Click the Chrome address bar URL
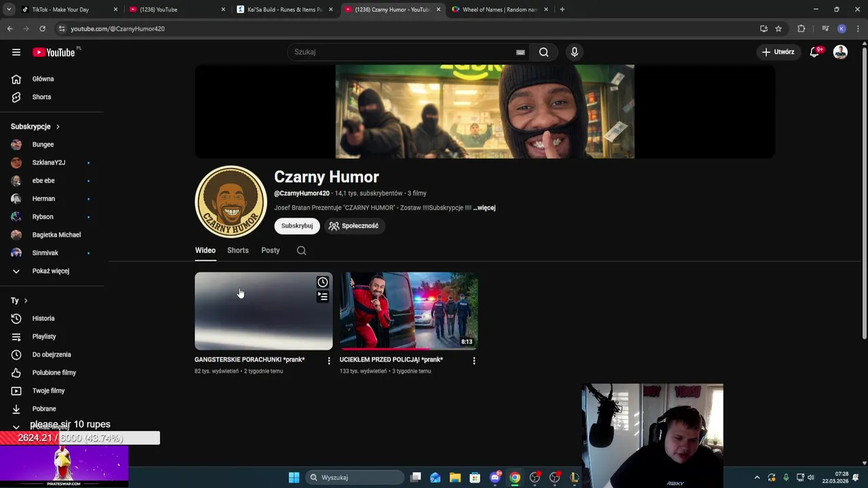868x488 pixels. [x=117, y=28]
